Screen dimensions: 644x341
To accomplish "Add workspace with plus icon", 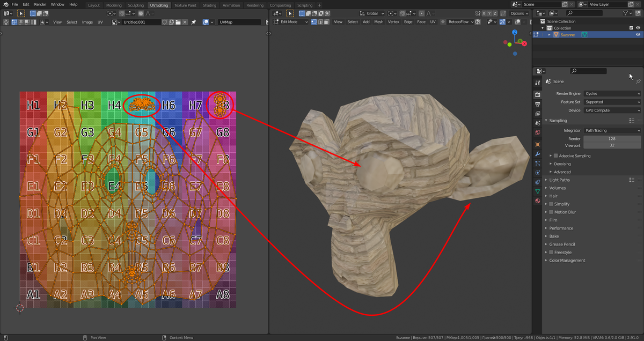I will [x=320, y=5].
